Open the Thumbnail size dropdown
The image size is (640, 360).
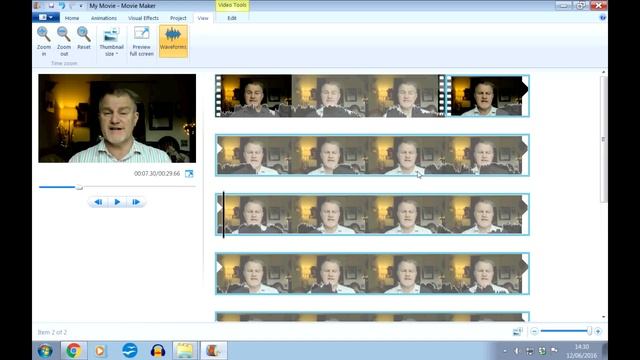coord(111,41)
